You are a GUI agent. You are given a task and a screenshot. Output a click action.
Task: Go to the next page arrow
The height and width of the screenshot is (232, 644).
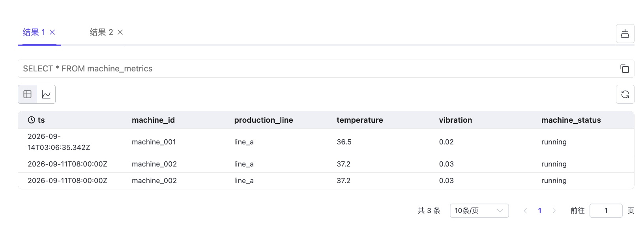(554, 211)
